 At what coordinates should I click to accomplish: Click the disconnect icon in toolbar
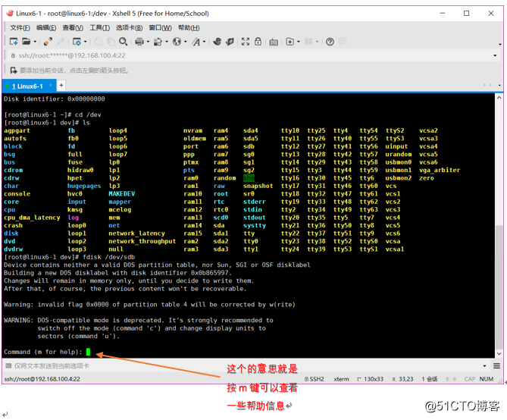point(61,42)
